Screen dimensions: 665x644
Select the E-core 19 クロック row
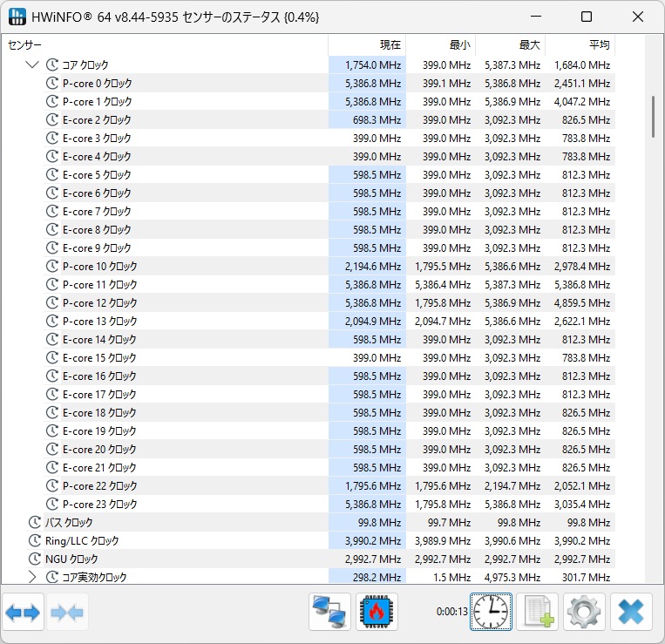click(x=329, y=430)
